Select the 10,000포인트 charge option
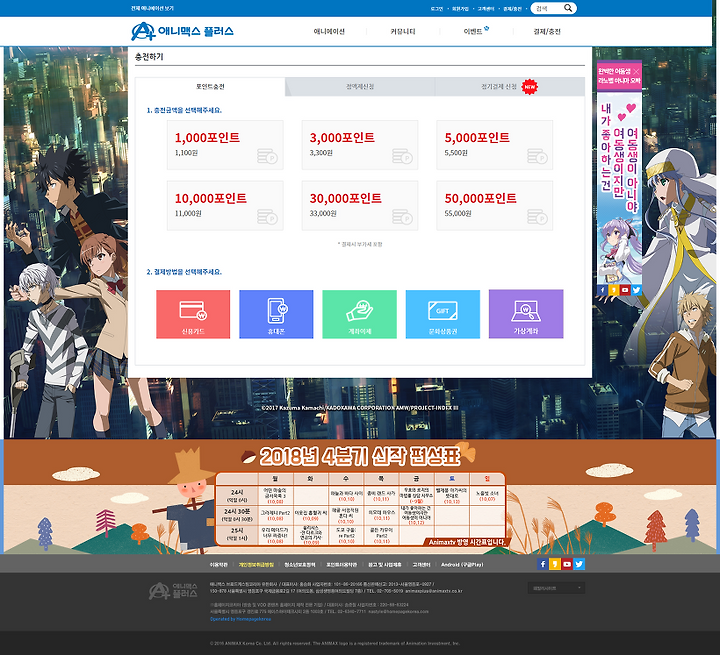Viewport: 720px width, 655px height. coord(225,206)
